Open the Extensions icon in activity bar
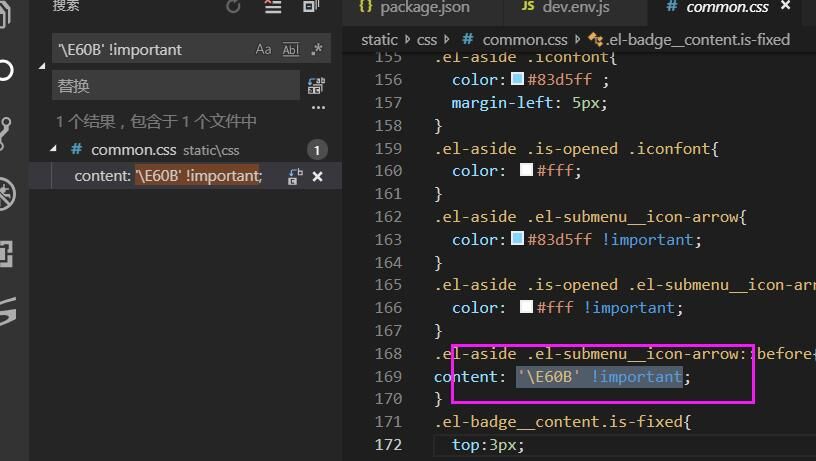Image resolution: width=816 pixels, height=461 pixels. 6,254
